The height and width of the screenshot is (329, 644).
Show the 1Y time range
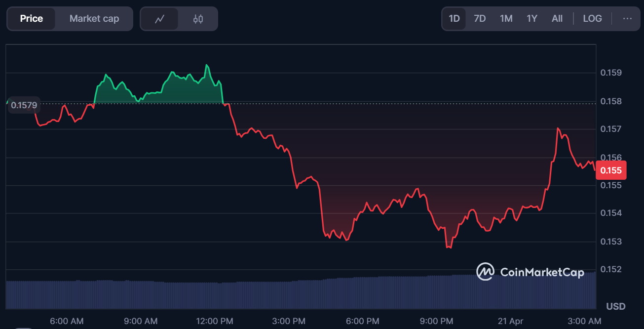(531, 19)
